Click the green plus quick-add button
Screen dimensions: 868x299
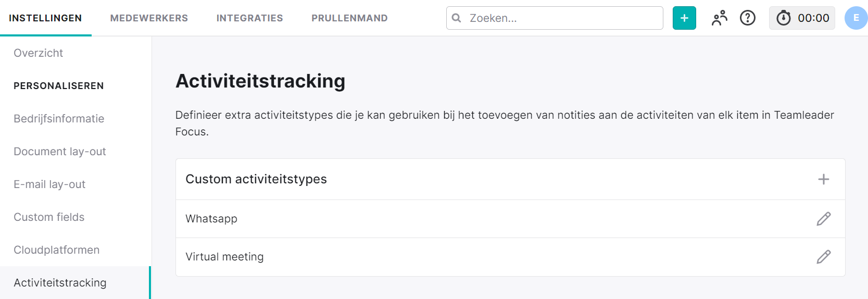pos(684,18)
